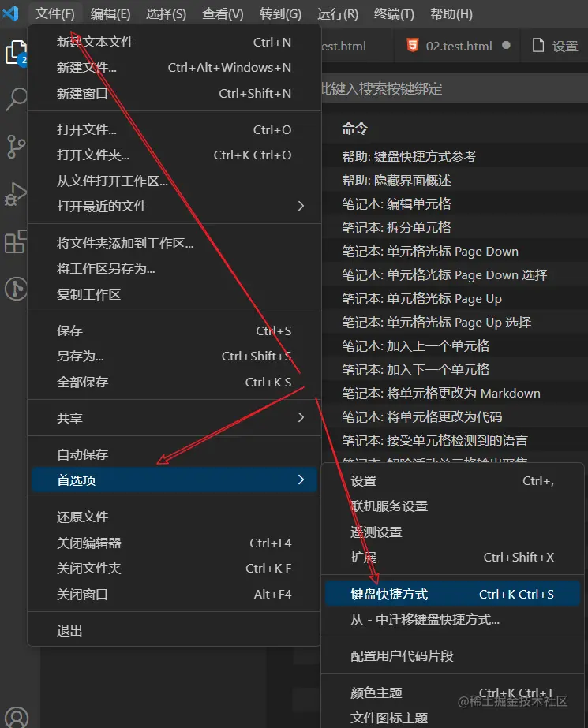588x728 pixels.
Task: Select row 笔记本: 将单元格更改为 Markdown
Action: [x=455, y=393]
